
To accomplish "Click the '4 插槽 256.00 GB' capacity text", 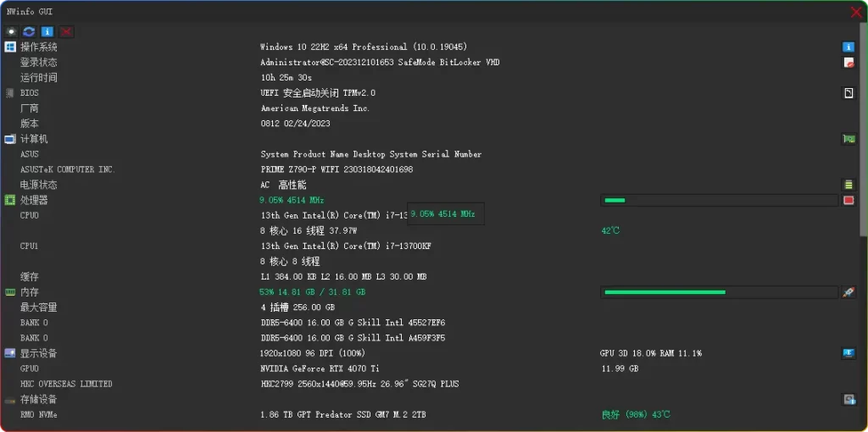I will click(x=298, y=307).
